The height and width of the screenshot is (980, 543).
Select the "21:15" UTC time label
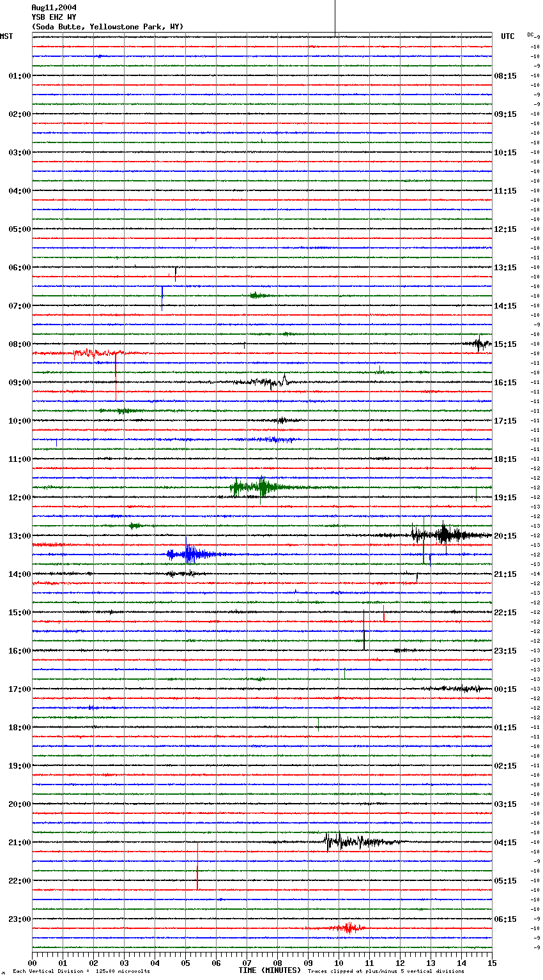[505, 574]
